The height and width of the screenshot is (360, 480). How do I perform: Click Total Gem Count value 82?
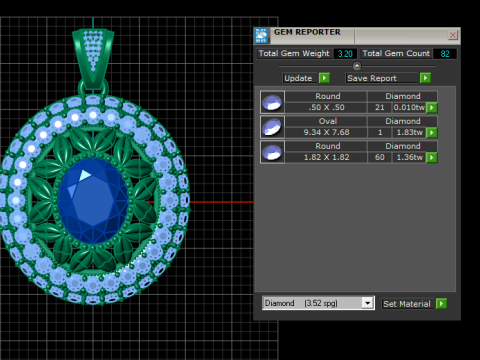click(x=445, y=54)
